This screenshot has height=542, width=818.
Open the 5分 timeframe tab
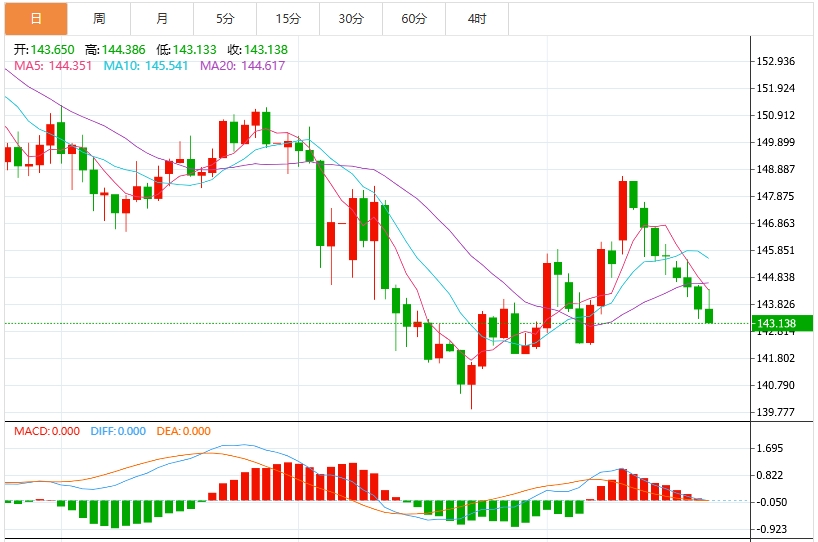(225, 19)
